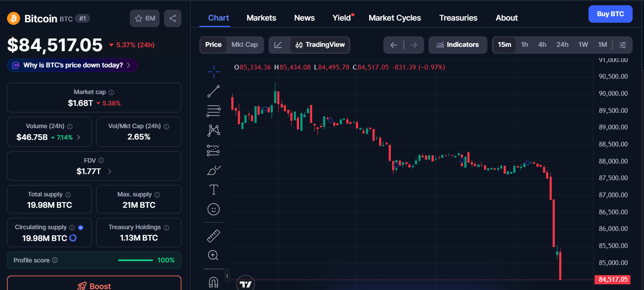
Task: Switch to the simple line chart icon
Action: coord(278,45)
